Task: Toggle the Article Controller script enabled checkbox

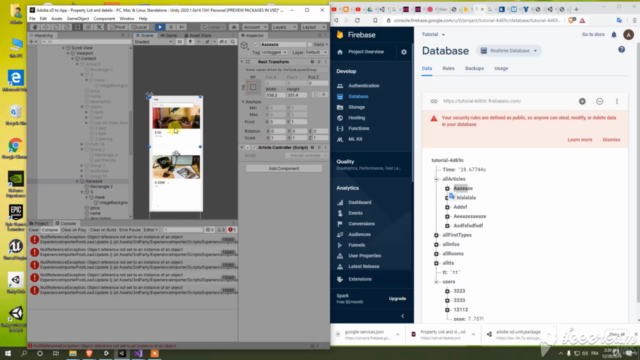Action: pos(254,147)
